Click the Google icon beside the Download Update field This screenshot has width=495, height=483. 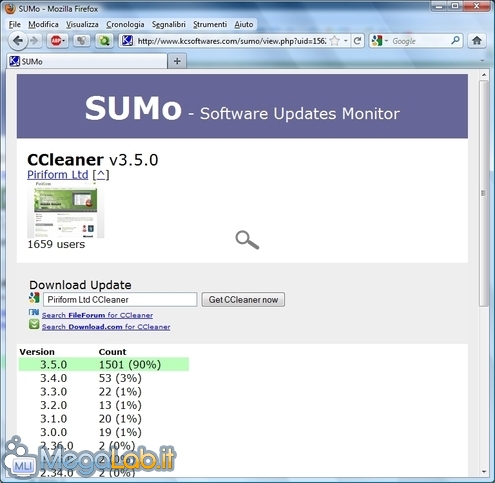click(x=34, y=298)
